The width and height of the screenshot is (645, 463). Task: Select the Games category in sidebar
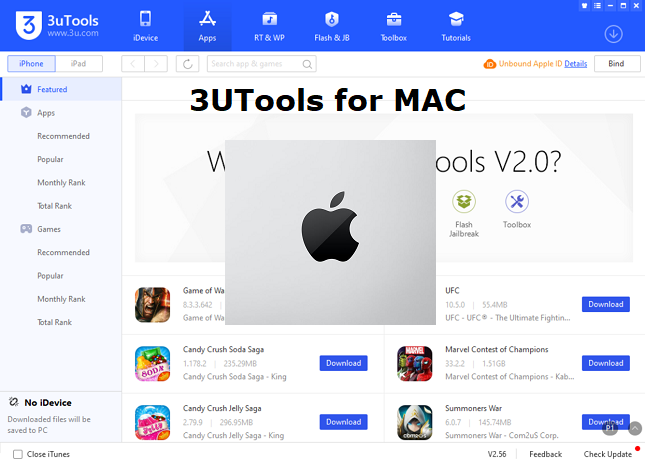(62, 229)
